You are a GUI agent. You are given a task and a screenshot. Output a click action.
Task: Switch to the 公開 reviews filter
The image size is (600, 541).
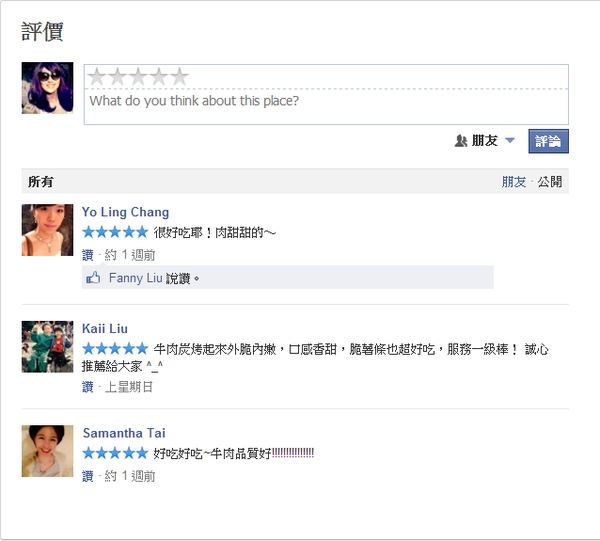pos(550,182)
